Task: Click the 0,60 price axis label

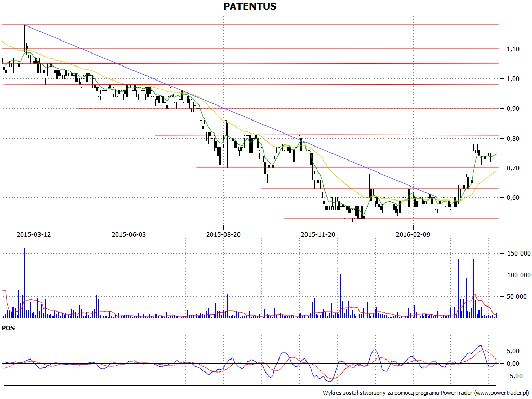Action: pyautogui.click(x=513, y=198)
